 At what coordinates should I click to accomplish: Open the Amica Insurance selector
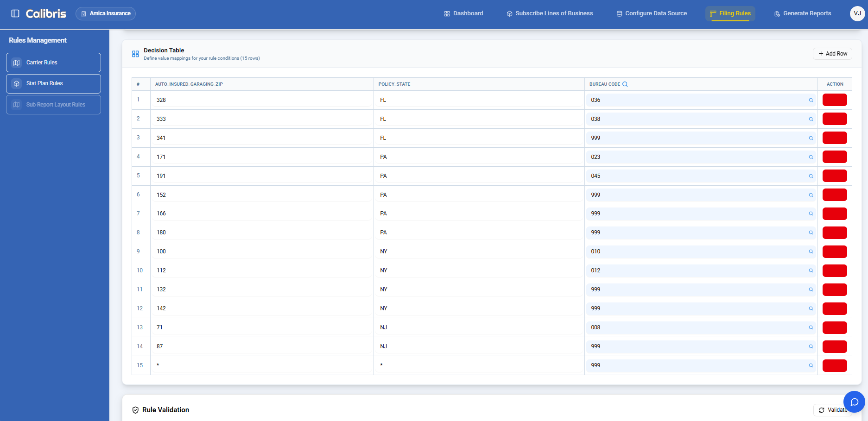pos(105,13)
